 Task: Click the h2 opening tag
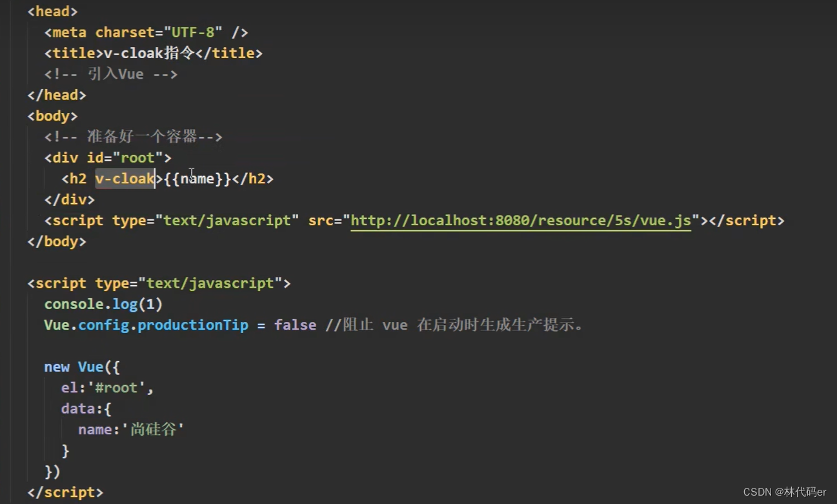click(75, 179)
